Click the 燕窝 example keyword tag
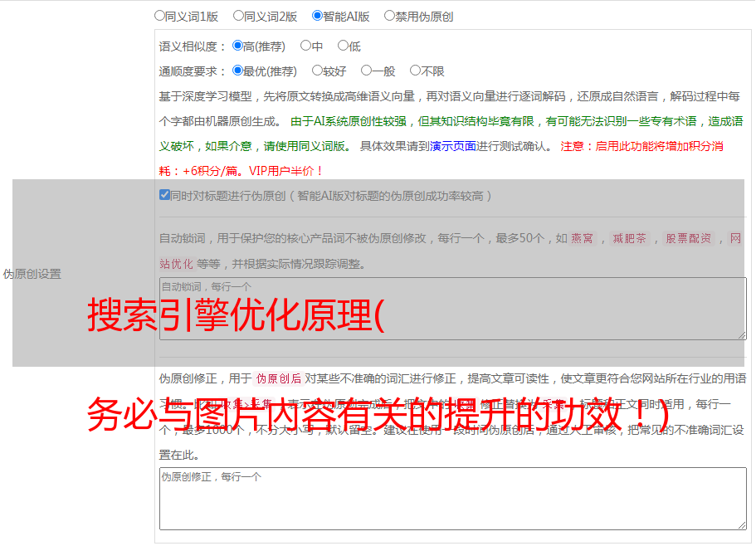The height and width of the screenshot is (546, 756). [582, 238]
